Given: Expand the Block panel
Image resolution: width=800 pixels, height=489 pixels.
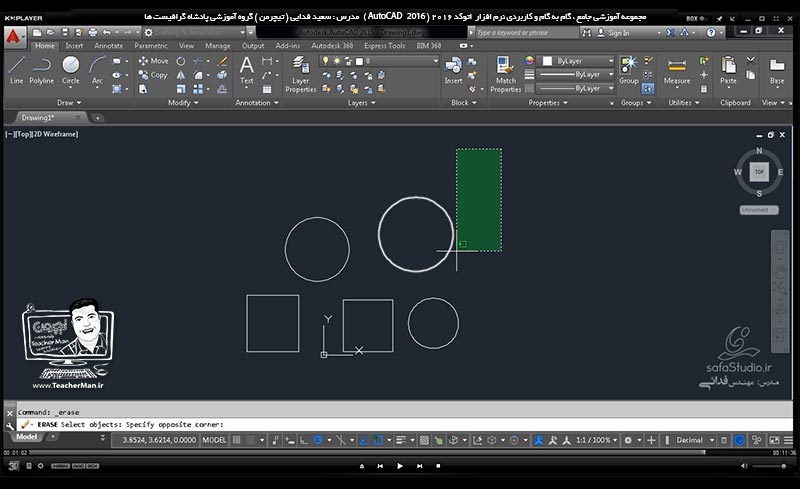Looking at the screenshot, I should click(464, 103).
